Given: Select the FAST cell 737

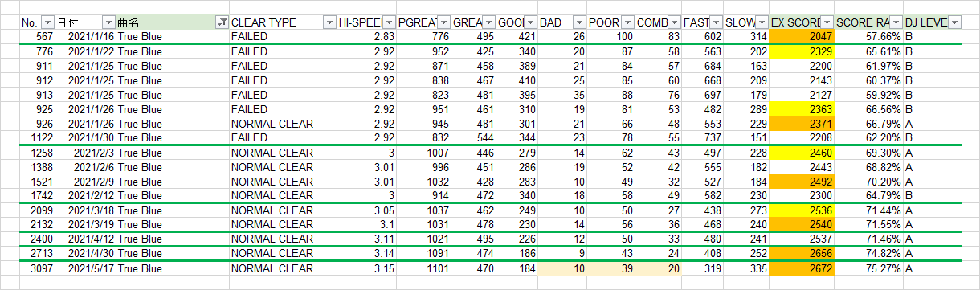Looking at the screenshot, I should (x=702, y=138).
